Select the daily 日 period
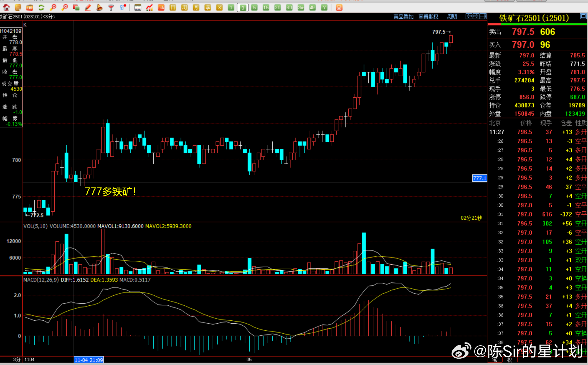588x365 pixels. point(173,7)
